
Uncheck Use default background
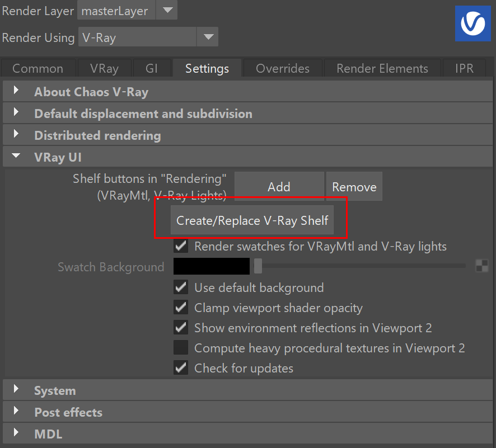(x=181, y=287)
